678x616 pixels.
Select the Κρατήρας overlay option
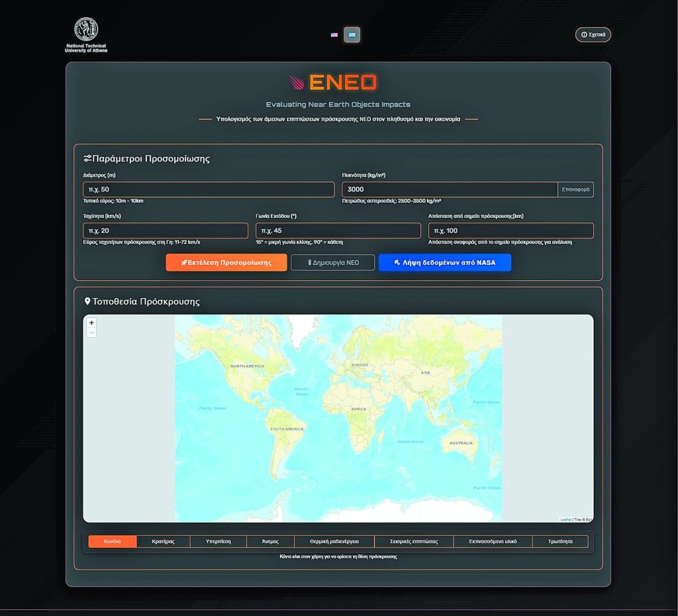164,542
